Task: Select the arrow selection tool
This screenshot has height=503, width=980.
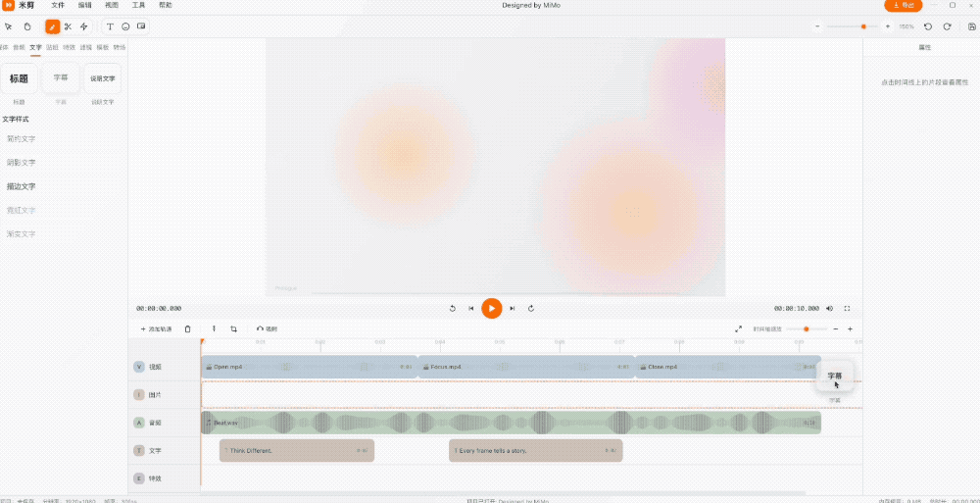Action: tap(8, 26)
